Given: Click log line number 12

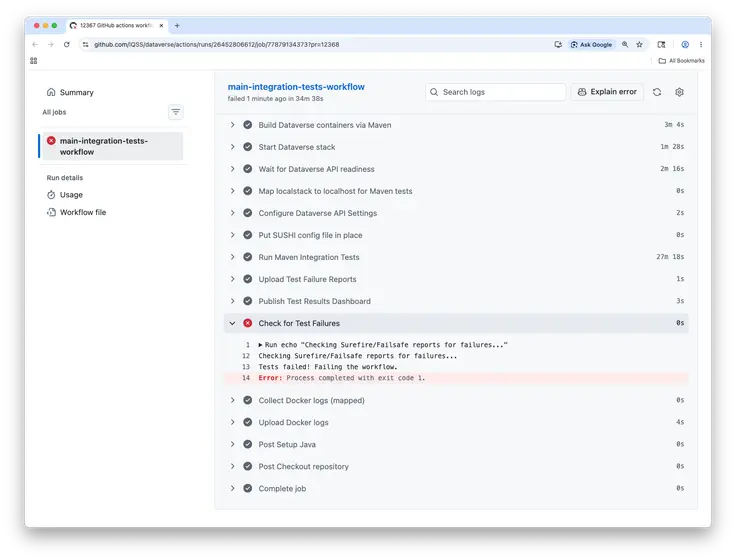Looking at the screenshot, I should pyautogui.click(x=246, y=356).
